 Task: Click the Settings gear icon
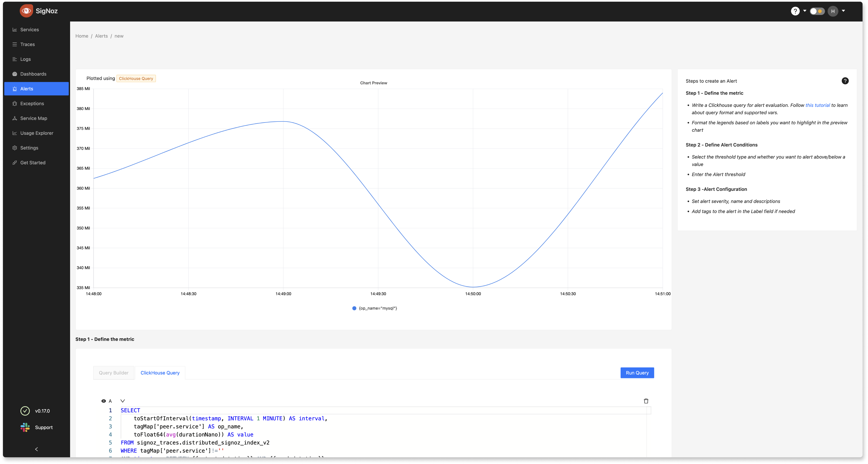14,148
